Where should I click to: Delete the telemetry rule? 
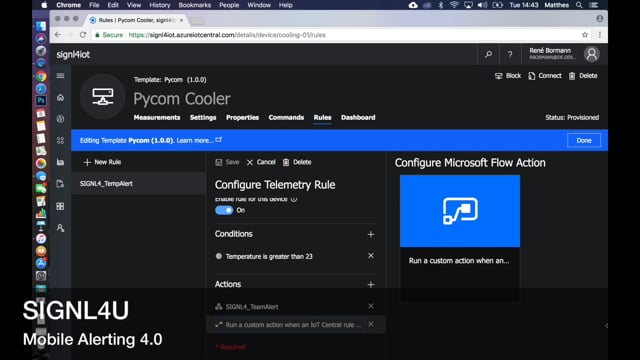click(x=297, y=162)
